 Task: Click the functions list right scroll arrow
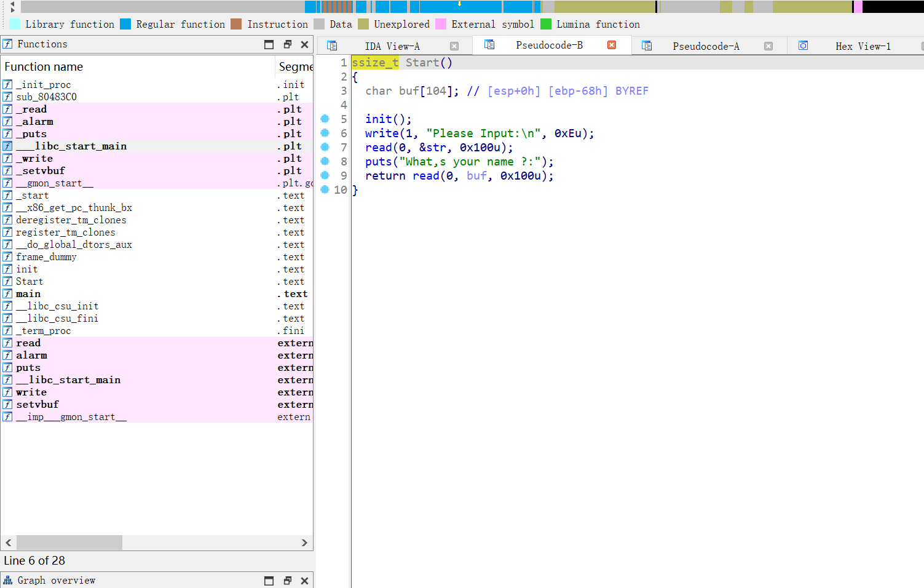click(304, 542)
